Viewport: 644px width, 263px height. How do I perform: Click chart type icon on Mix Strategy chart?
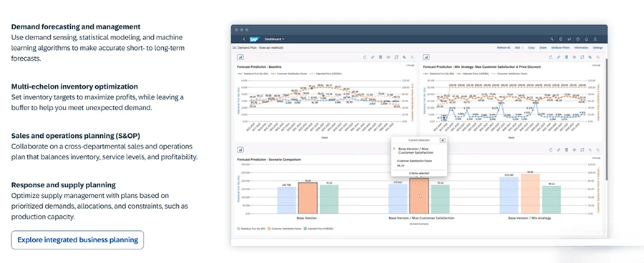[426, 57]
